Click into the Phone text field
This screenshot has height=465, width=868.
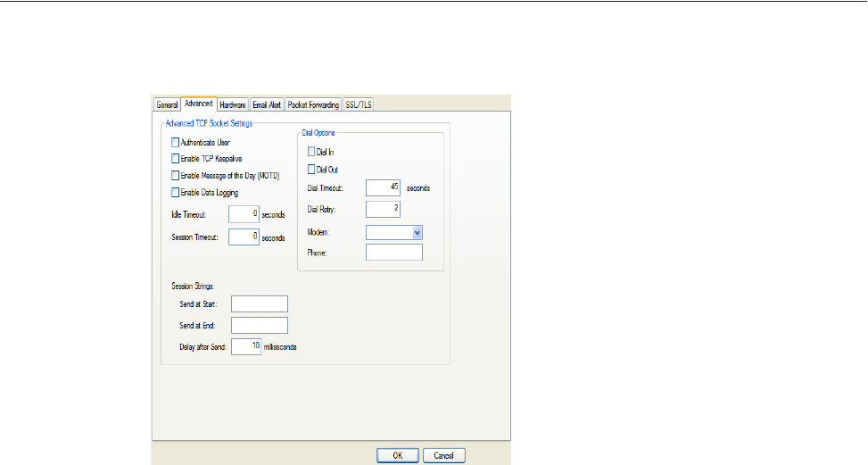[393, 253]
